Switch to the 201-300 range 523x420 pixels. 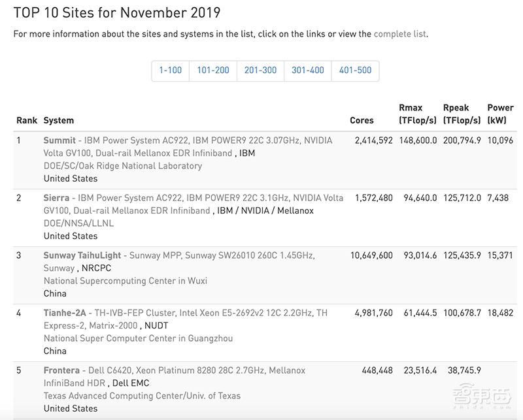click(x=260, y=71)
